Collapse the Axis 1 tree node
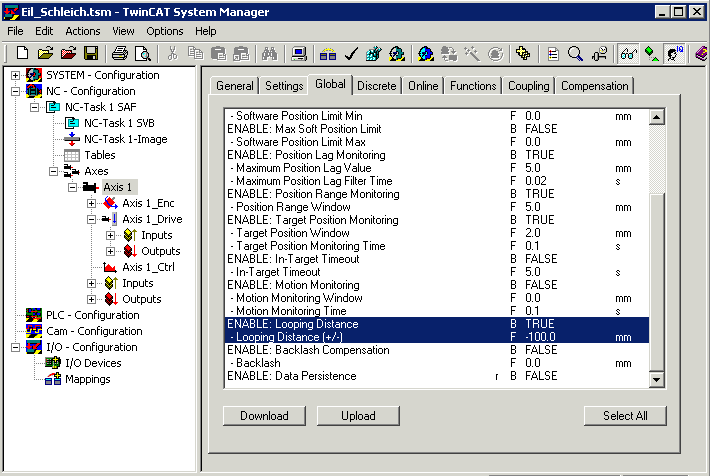 72,187
